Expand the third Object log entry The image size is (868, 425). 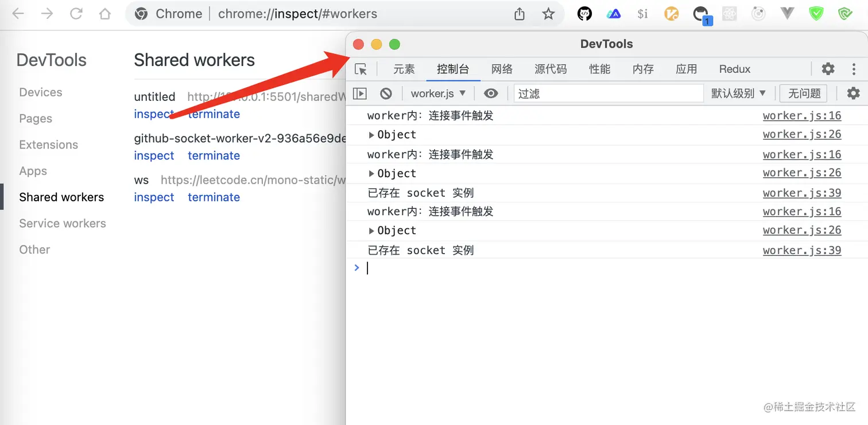click(x=371, y=231)
